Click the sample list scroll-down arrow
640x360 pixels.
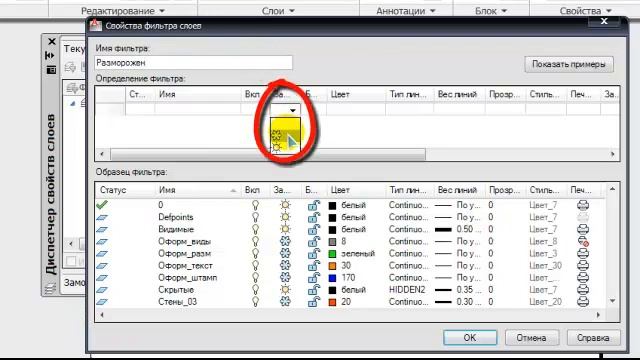pos(612,301)
